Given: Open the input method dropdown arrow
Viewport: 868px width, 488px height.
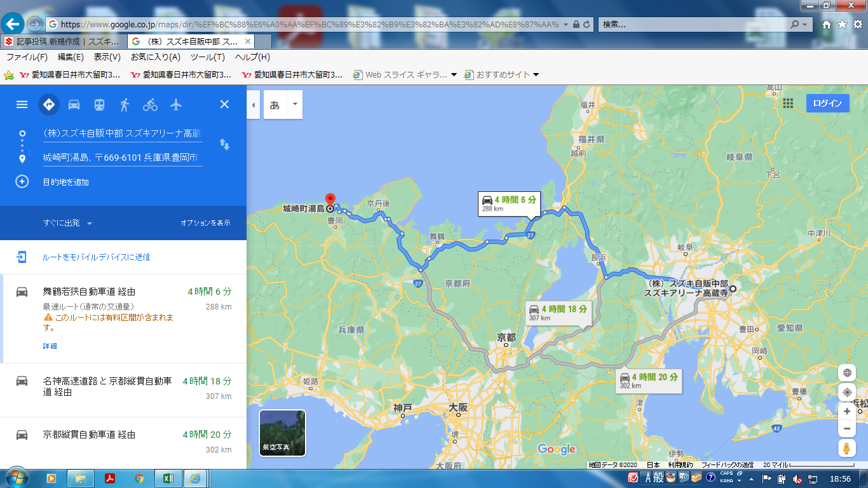Looking at the screenshot, I should pyautogui.click(x=294, y=105).
